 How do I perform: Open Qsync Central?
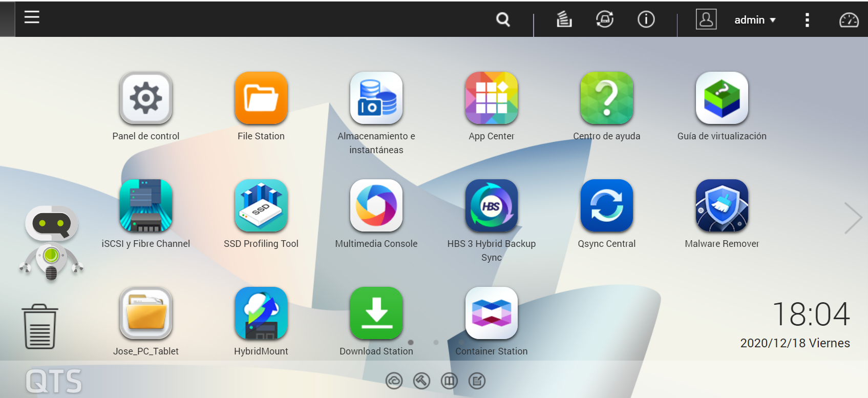607,206
